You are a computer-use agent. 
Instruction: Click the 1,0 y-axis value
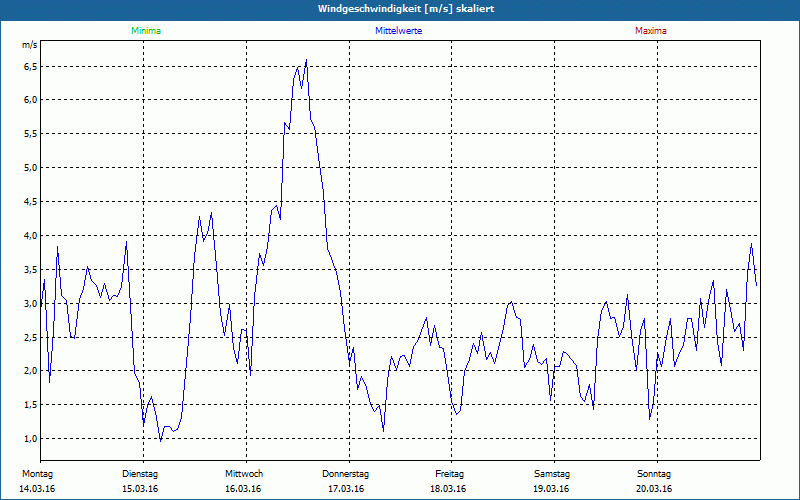31,438
